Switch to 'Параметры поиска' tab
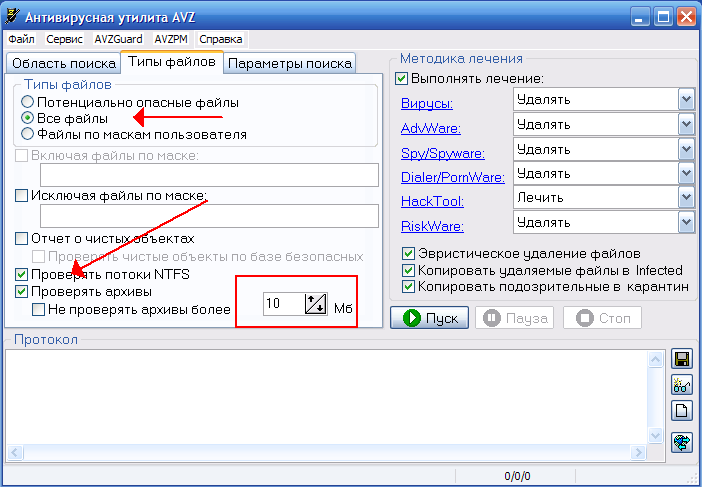The height and width of the screenshot is (487, 702). [x=290, y=63]
